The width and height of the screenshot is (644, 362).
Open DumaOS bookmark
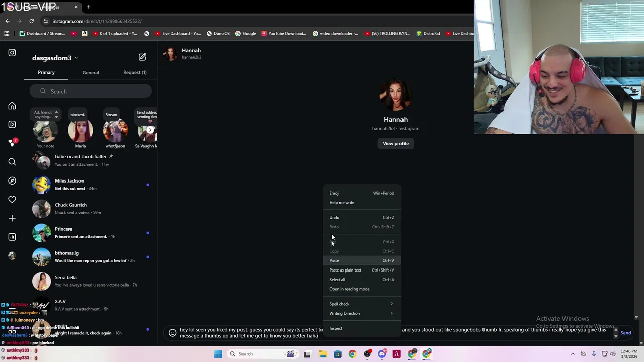click(218, 34)
